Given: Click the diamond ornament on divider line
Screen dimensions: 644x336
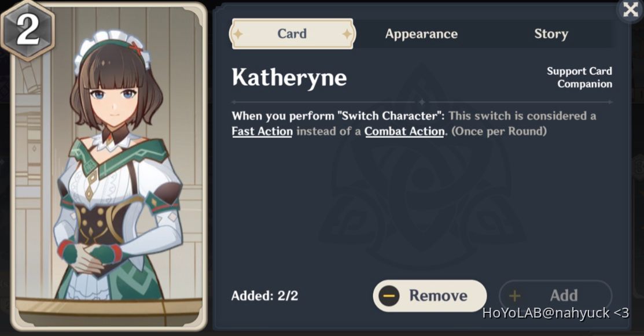Looking at the screenshot, I should (x=422, y=102).
